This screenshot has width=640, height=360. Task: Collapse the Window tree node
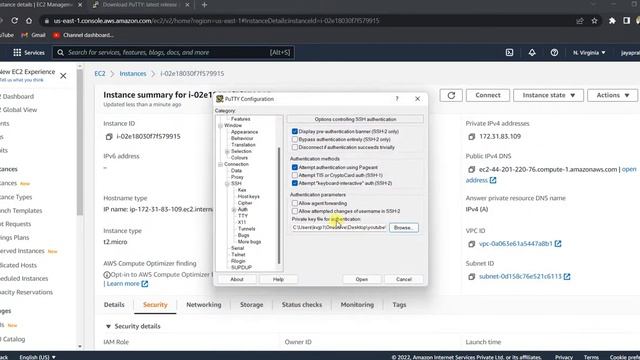click(220, 125)
